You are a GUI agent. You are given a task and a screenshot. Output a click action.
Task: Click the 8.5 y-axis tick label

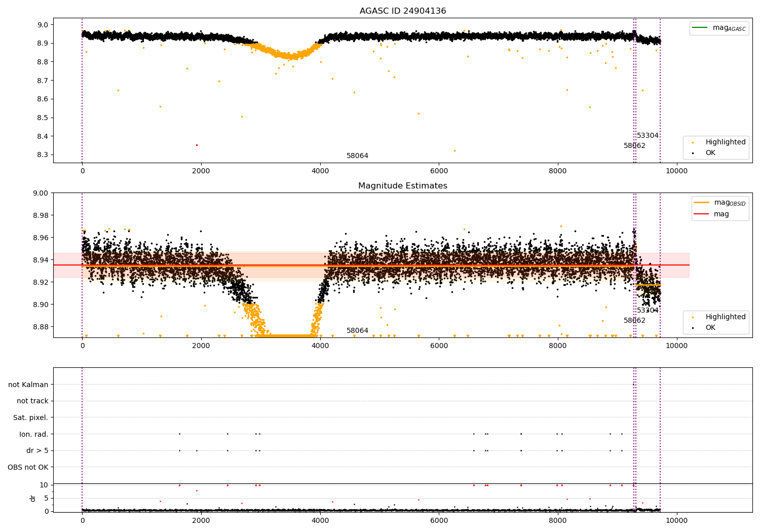click(x=43, y=118)
